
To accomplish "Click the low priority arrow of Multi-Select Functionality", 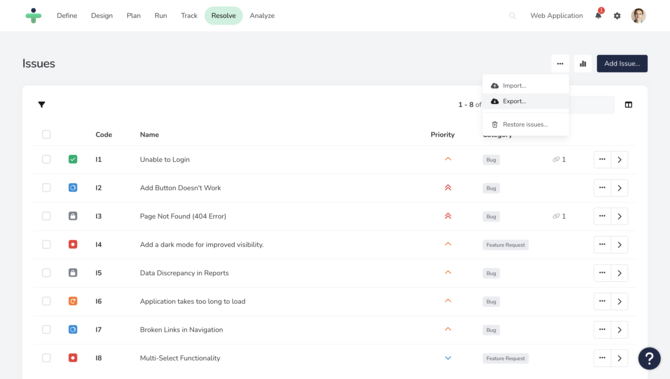I will pos(448,358).
